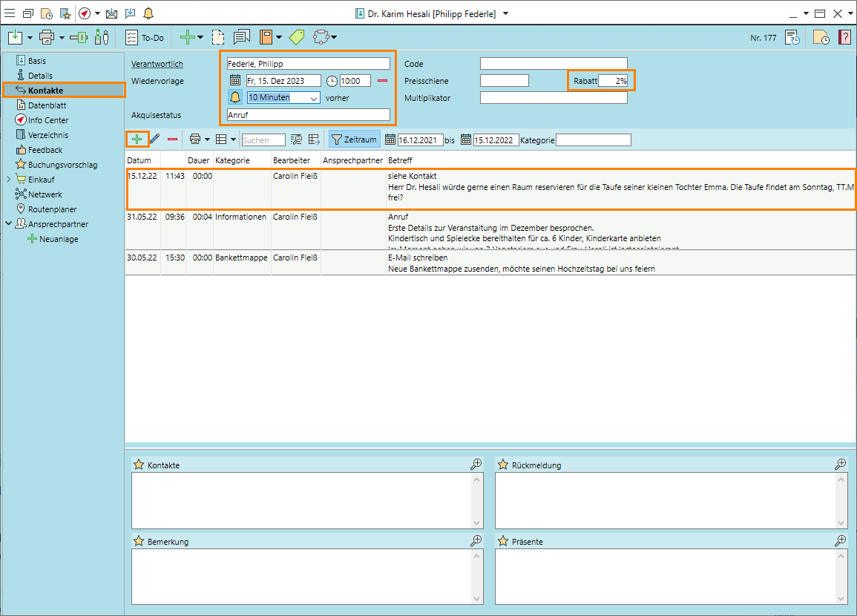Click the bell notification icon in title bar

click(x=148, y=13)
